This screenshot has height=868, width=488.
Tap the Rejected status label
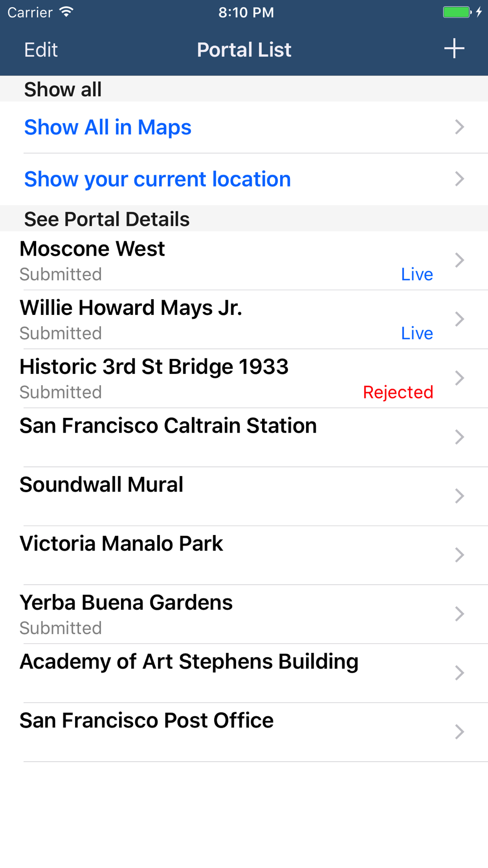398,392
